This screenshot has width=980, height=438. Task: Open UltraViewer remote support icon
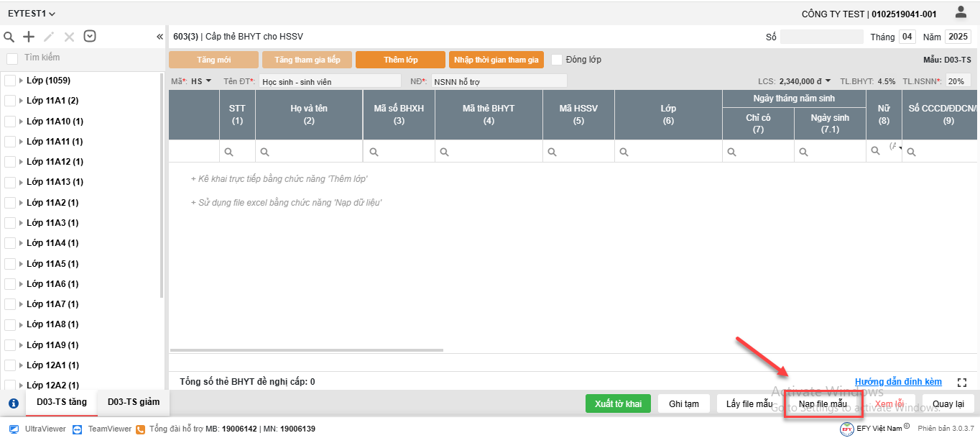[x=14, y=429]
